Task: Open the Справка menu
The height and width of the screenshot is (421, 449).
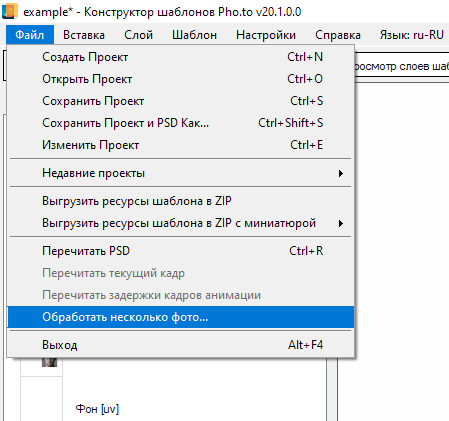Action: 338,35
